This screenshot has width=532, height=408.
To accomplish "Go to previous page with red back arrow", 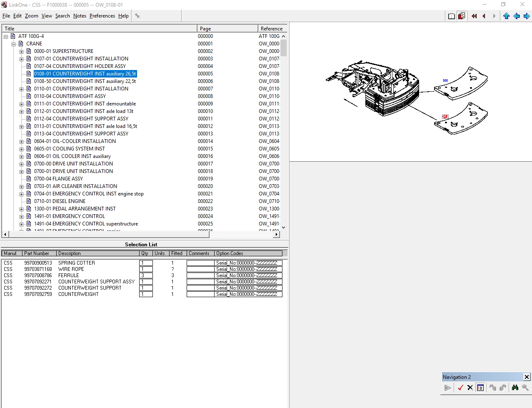I will pyautogui.click(x=484, y=15).
